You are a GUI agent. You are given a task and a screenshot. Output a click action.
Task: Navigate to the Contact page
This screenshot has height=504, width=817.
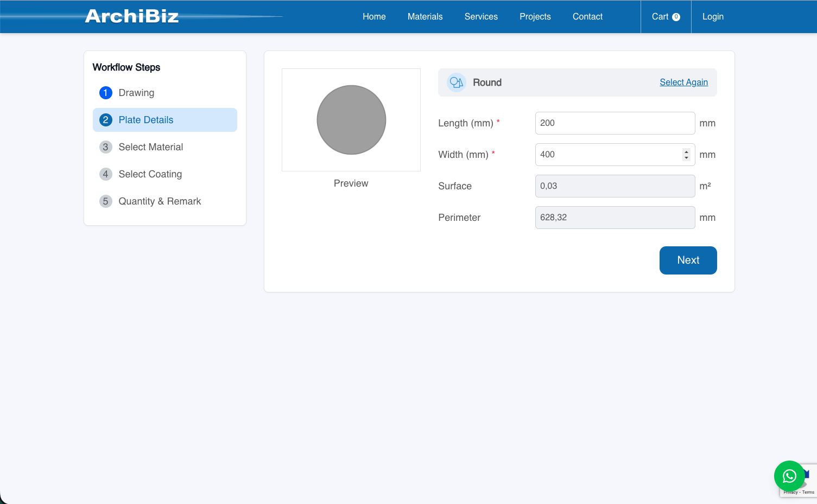[x=587, y=16]
